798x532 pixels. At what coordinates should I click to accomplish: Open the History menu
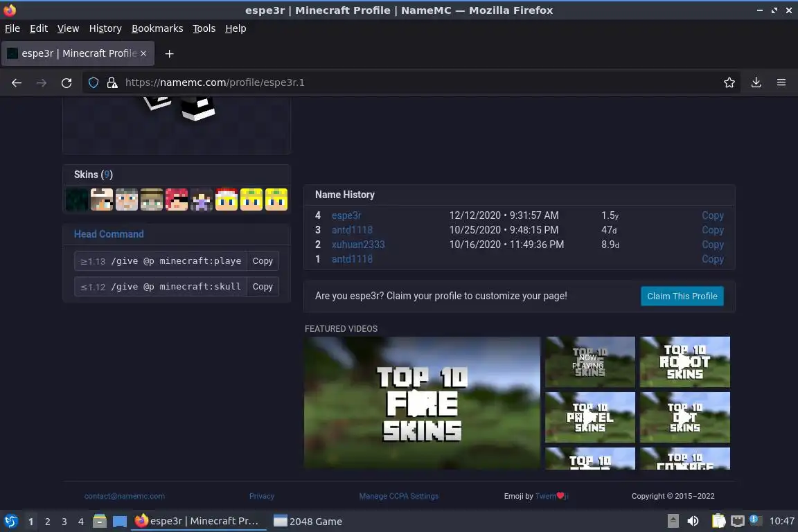pos(105,28)
